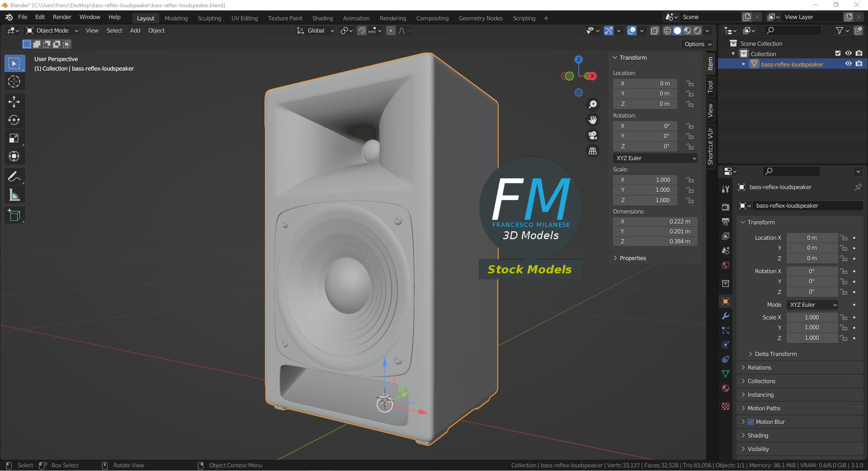
Task: Select wireframe shading mode
Action: (667, 31)
